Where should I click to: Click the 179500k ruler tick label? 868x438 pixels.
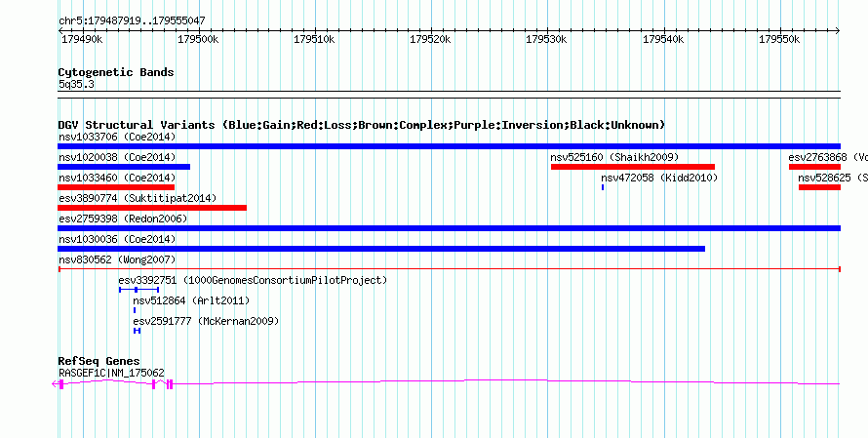(x=198, y=40)
